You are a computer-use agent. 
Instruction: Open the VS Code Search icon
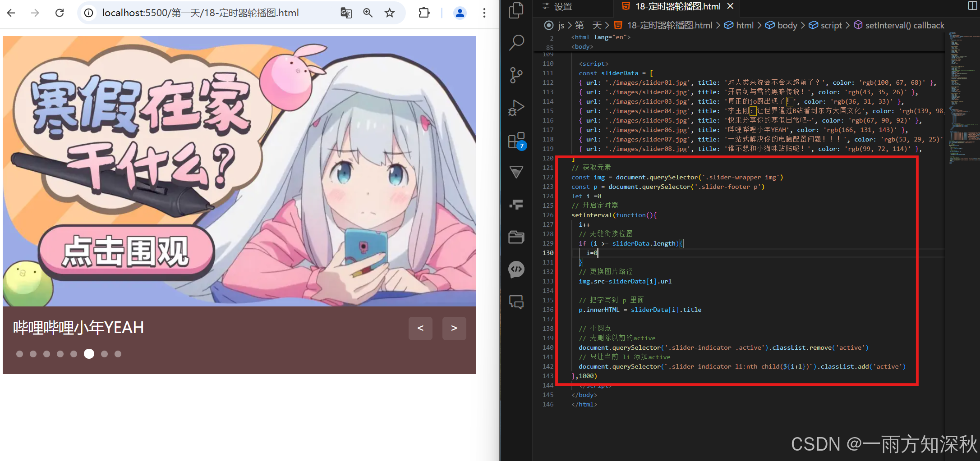pos(516,43)
